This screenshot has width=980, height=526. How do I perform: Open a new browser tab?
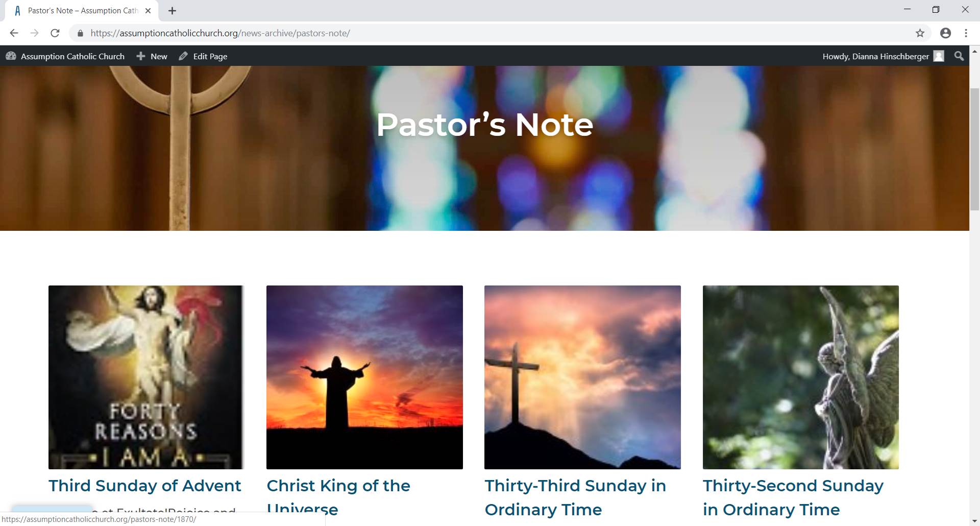tap(172, 11)
